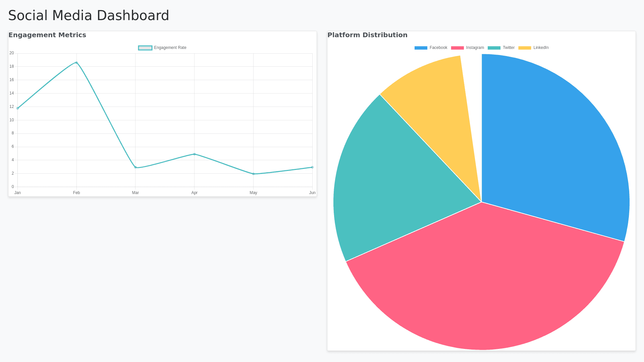The image size is (644, 362).
Task: Click the LinkedIn legend text
Action: [541, 48]
